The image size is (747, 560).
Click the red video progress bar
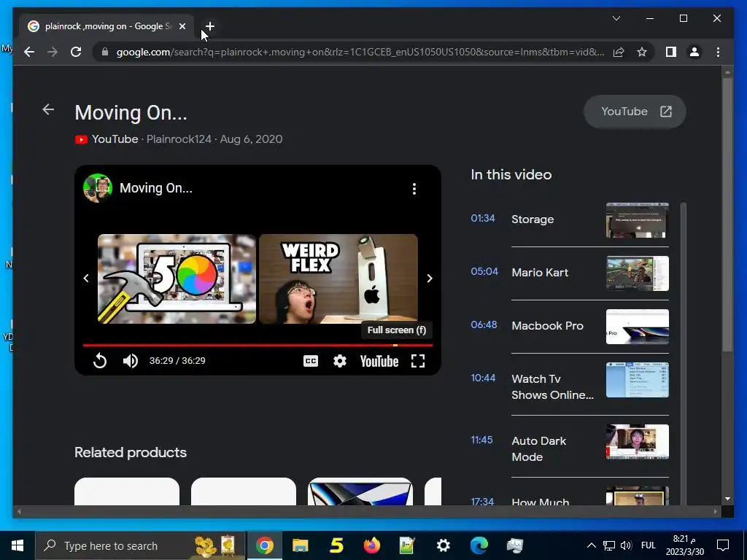click(258, 345)
